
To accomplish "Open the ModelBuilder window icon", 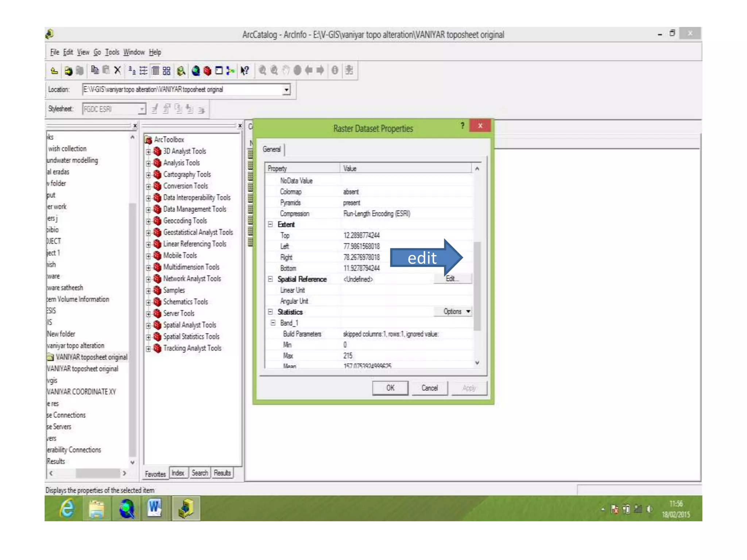I will [x=230, y=70].
